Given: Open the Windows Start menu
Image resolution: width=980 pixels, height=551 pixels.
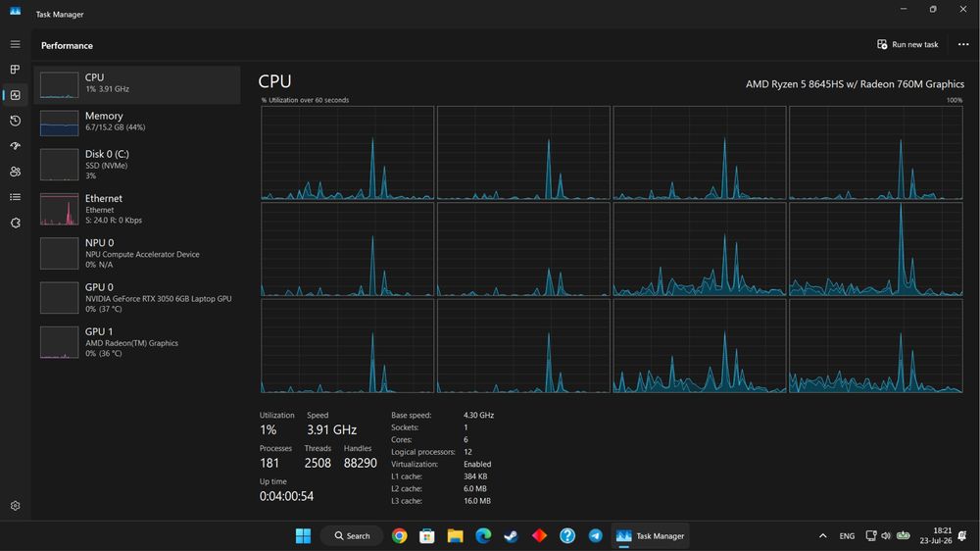Looking at the screenshot, I should tap(303, 536).
